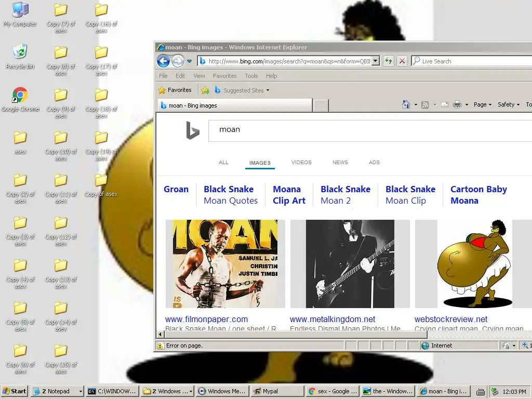
Task: Click the New Tab blank button
Action: tap(321, 105)
